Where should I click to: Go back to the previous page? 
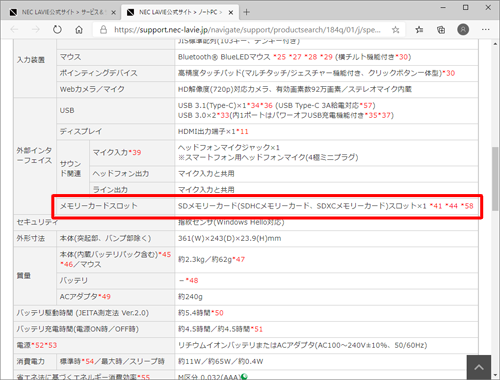tap(14, 30)
